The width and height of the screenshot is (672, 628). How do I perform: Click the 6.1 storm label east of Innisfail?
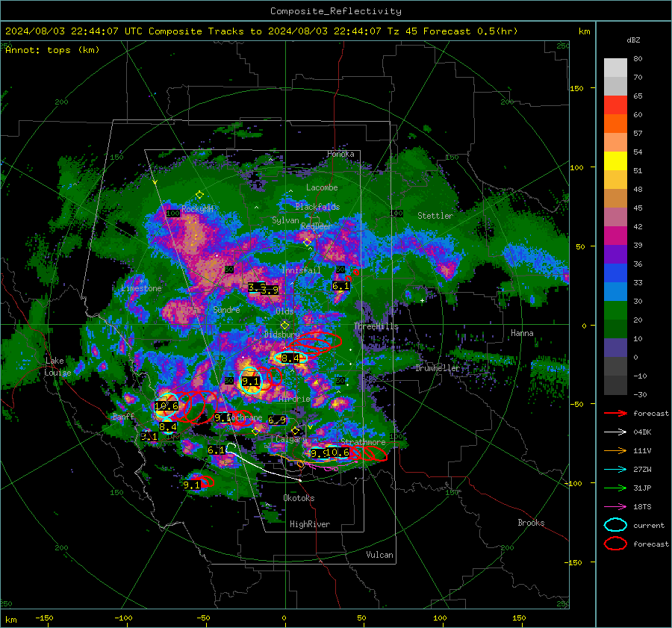pyautogui.click(x=341, y=286)
